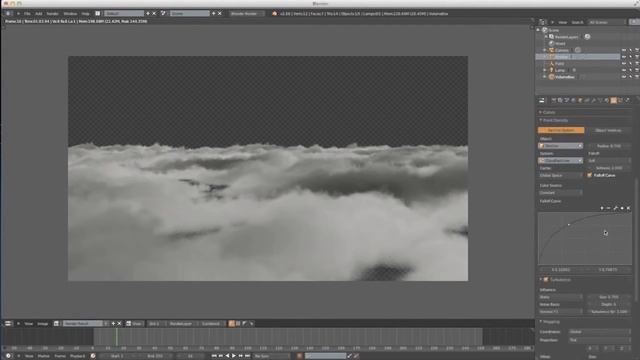640x360 pixels.
Task: Select the World item in outliner
Action: [x=560, y=44]
